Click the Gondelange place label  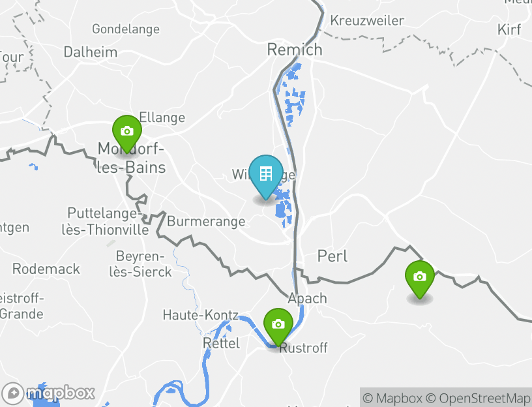coord(126,29)
